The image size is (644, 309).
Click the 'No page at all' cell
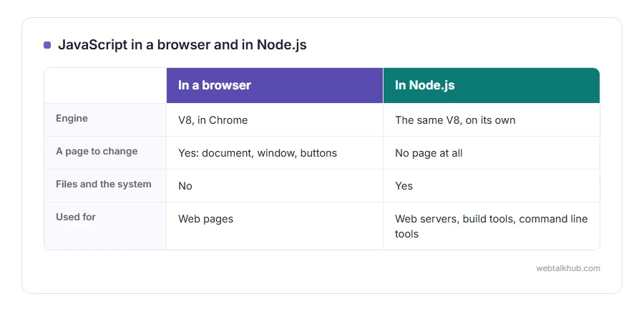point(491,153)
